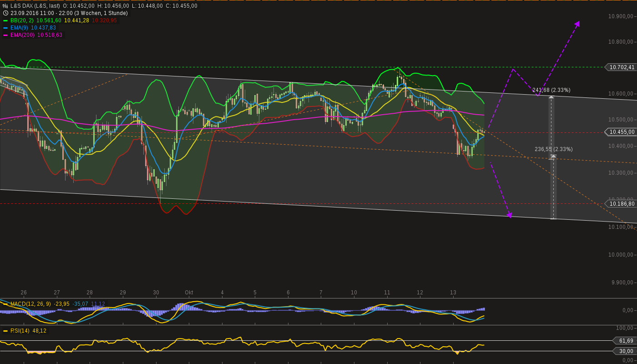Click the EMA(200) value 10.518,63
The height and width of the screenshot is (364, 637).
[x=50, y=35]
